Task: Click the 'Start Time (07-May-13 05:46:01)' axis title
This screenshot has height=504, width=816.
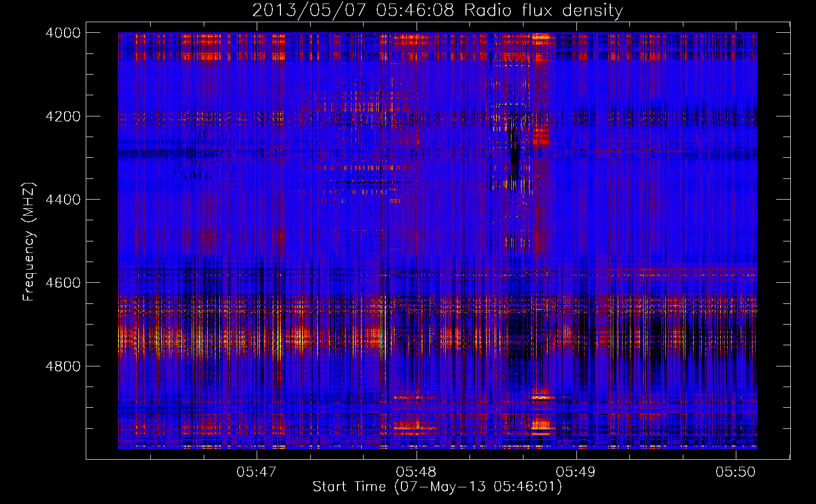Action: (437, 487)
